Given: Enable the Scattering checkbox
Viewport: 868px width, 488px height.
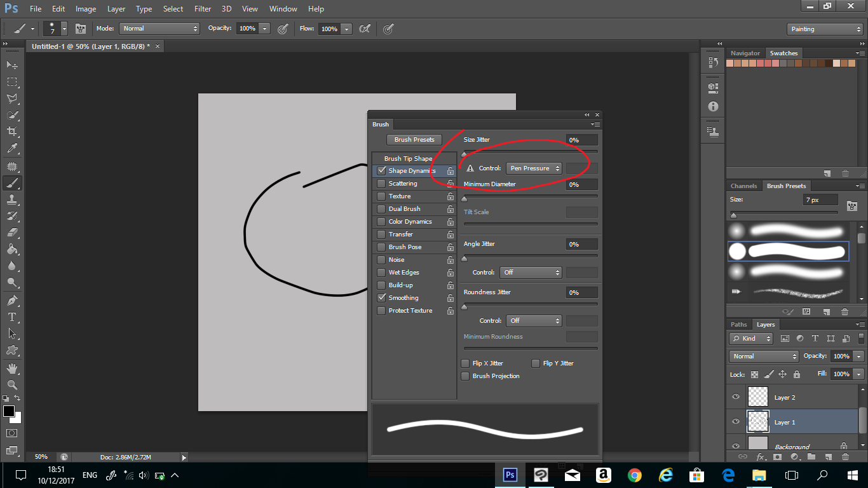Looking at the screenshot, I should (381, 184).
